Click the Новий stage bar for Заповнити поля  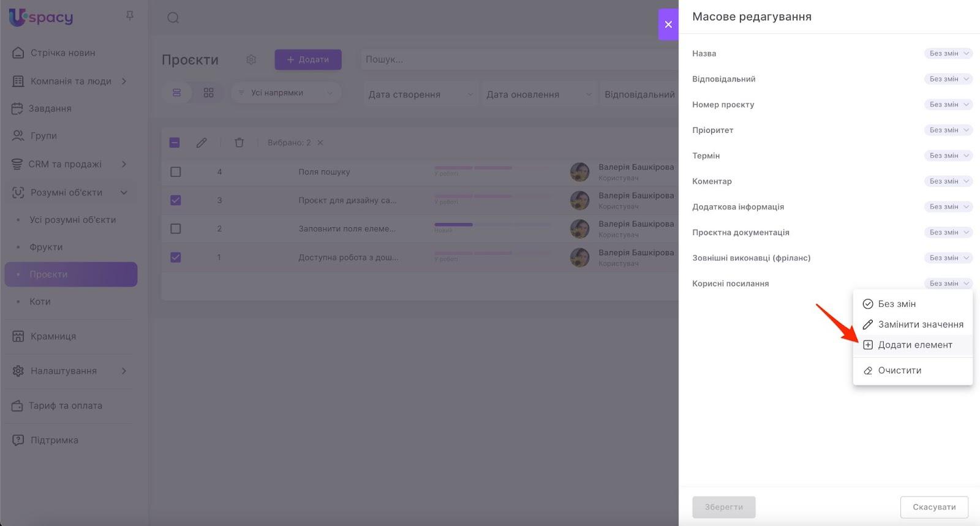click(x=453, y=225)
